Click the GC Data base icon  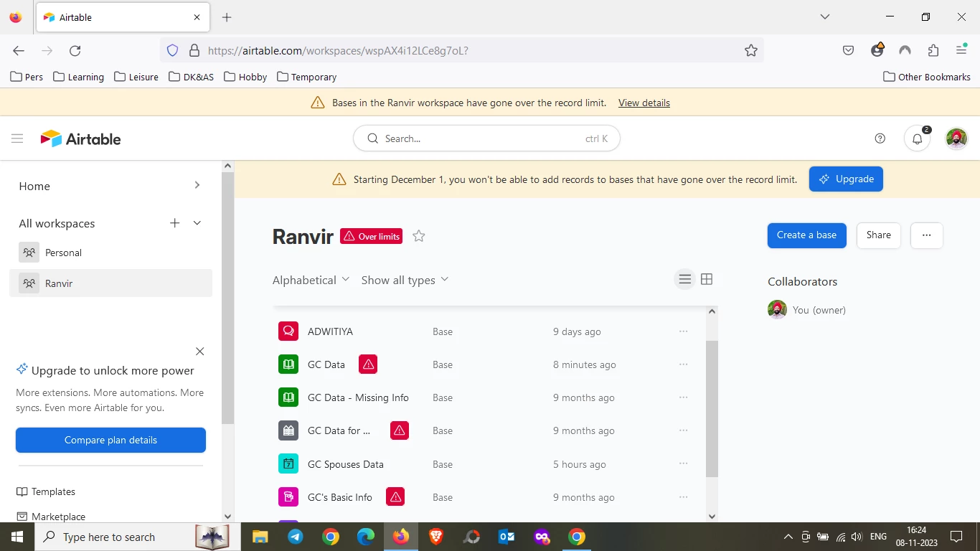(288, 364)
